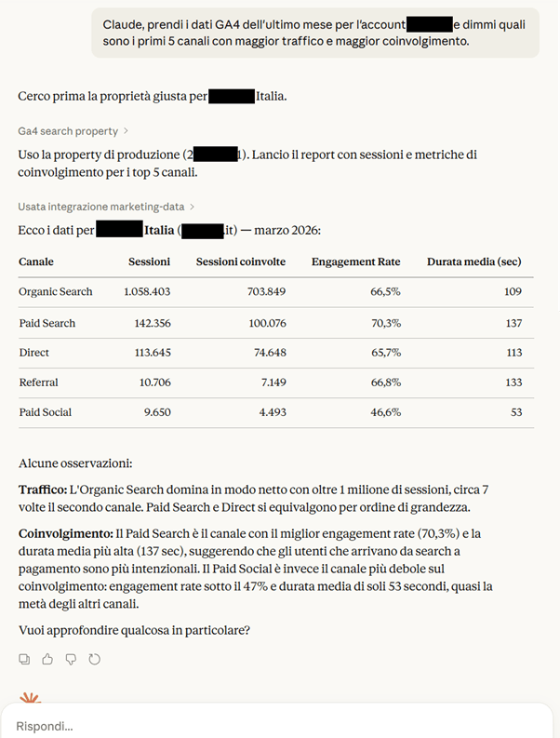This screenshot has height=738, width=560.
Task: Click the "Engagement Rate" column header
Action: pos(355,262)
